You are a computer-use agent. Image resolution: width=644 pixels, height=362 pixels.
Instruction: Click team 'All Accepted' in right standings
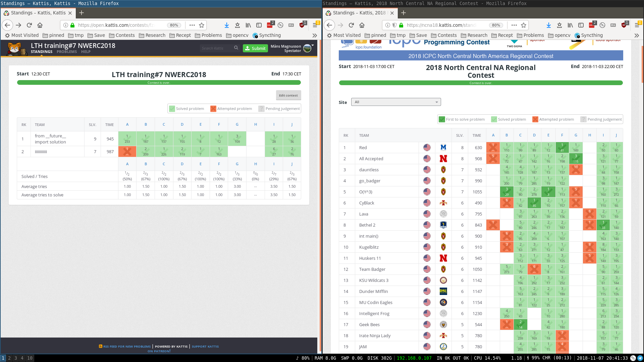pos(371,159)
